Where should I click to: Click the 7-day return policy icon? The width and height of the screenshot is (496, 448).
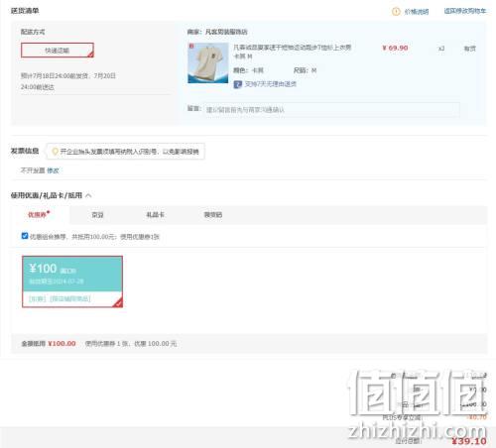pyautogui.click(x=238, y=84)
